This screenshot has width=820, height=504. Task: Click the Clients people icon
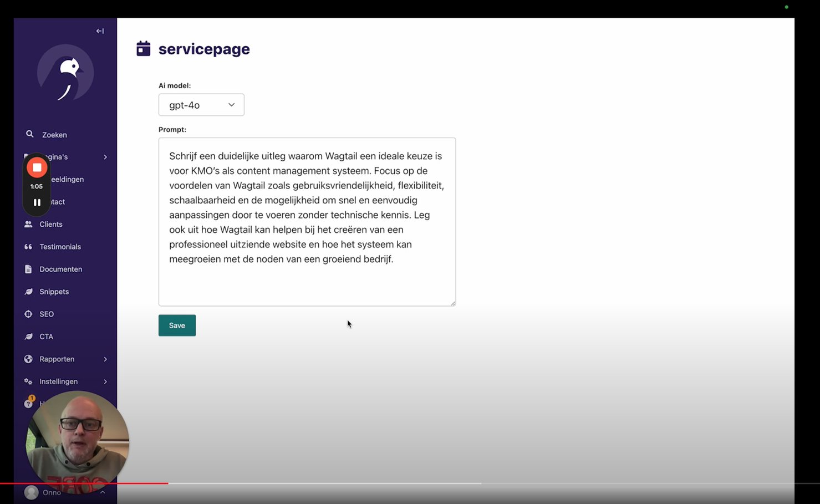(28, 225)
